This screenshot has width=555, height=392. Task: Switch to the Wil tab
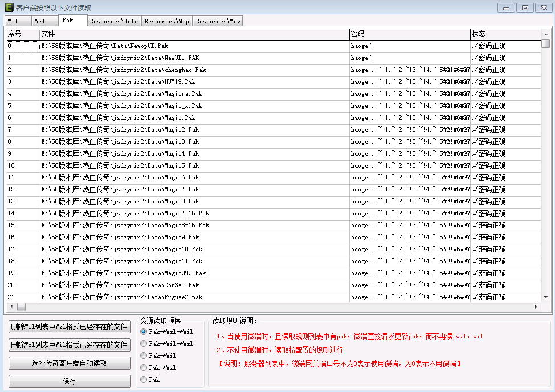tap(15, 21)
